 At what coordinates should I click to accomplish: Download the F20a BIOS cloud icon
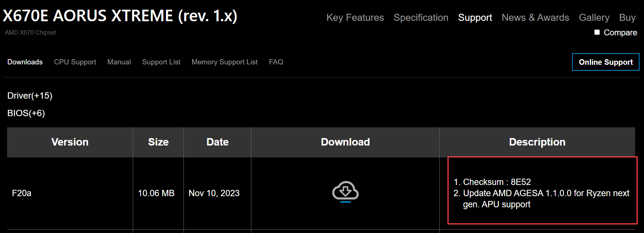tap(345, 191)
